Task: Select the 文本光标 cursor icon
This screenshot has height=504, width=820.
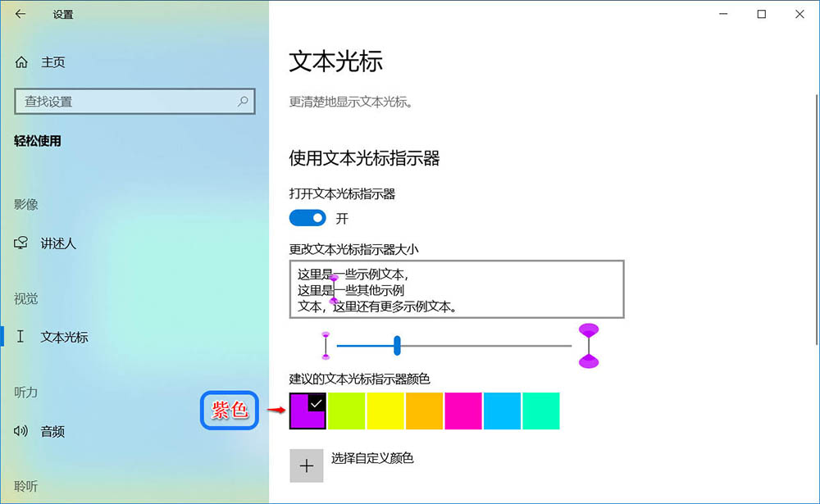Action: click(20, 336)
